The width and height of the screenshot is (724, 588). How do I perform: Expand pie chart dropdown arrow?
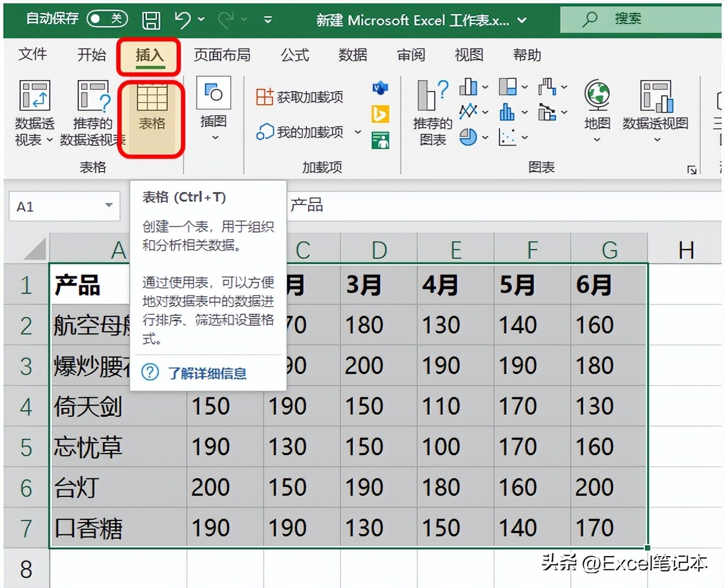point(485,138)
